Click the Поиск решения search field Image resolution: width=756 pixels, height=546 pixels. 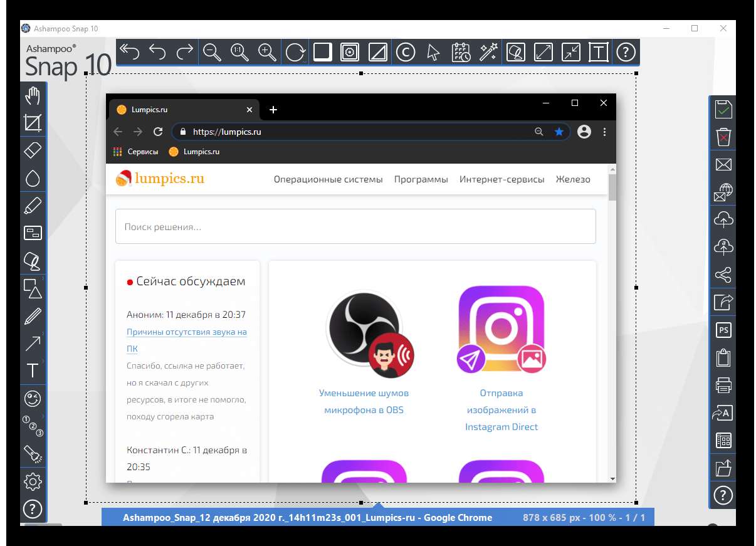click(x=355, y=227)
